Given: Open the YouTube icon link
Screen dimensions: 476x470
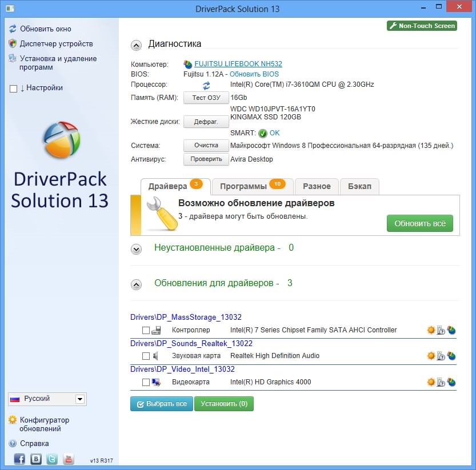Looking at the screenshot, I should click(x=68, y=459).
